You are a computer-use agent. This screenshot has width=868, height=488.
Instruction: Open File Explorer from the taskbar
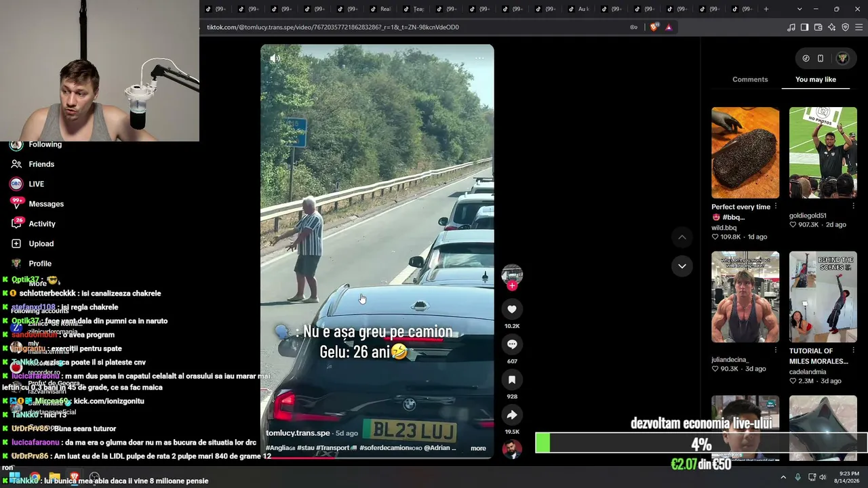coord(54,477)
